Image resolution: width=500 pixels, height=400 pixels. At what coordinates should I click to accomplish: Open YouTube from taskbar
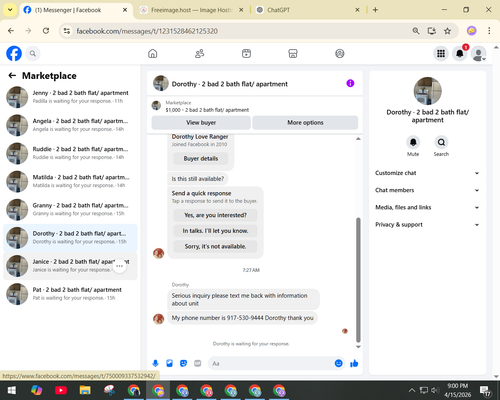61,390
